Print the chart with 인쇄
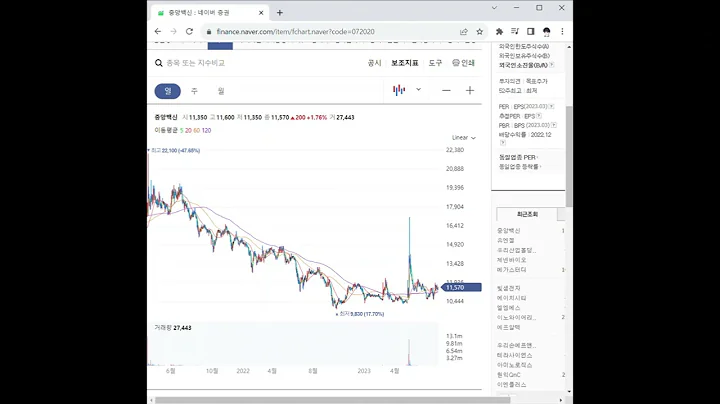The image size is (720, 404). point(463,63)
